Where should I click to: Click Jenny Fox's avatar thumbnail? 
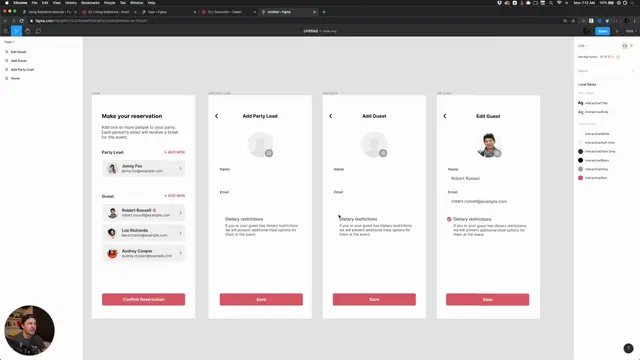pyautogui.click(x=112, y=169)
